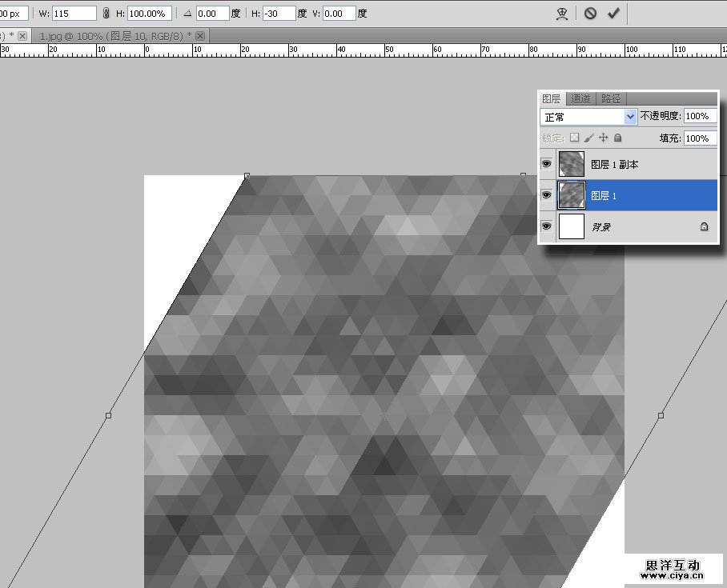Click the lock image pixels brush icon
Screen dimensions: 727x588
coord(588,138)
